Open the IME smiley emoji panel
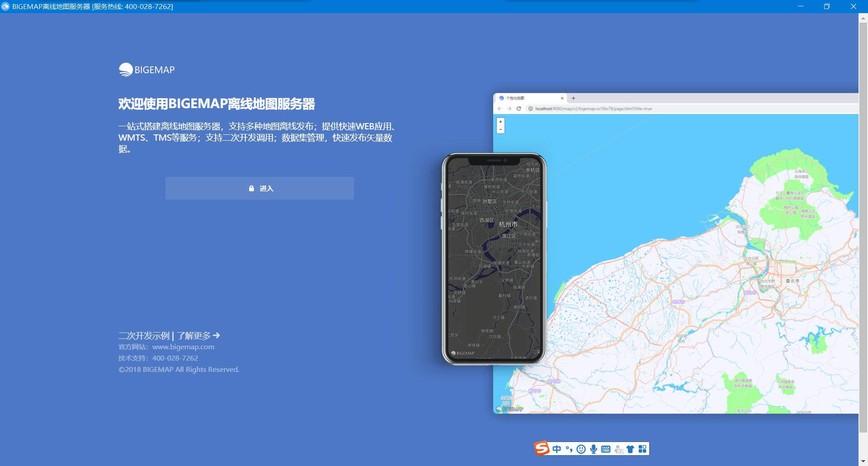 (x=581, y=449)
